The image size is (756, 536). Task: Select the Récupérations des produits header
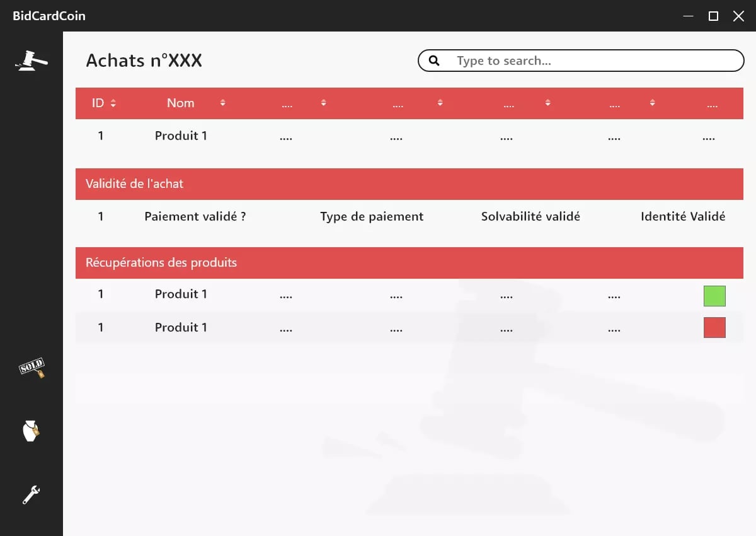coord(161,263)
